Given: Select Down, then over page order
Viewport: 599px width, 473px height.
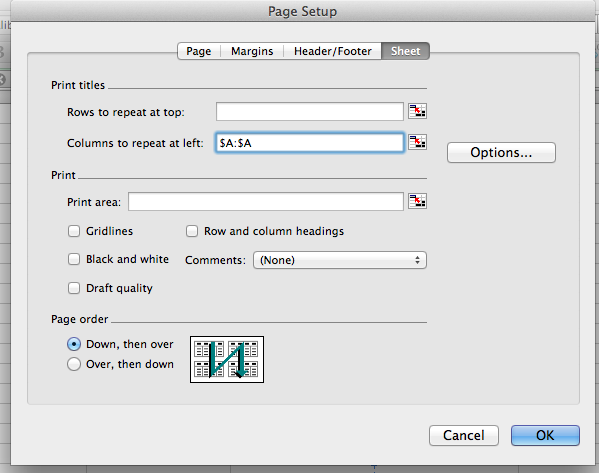Looking at the screenshot, I should (74, 344).
